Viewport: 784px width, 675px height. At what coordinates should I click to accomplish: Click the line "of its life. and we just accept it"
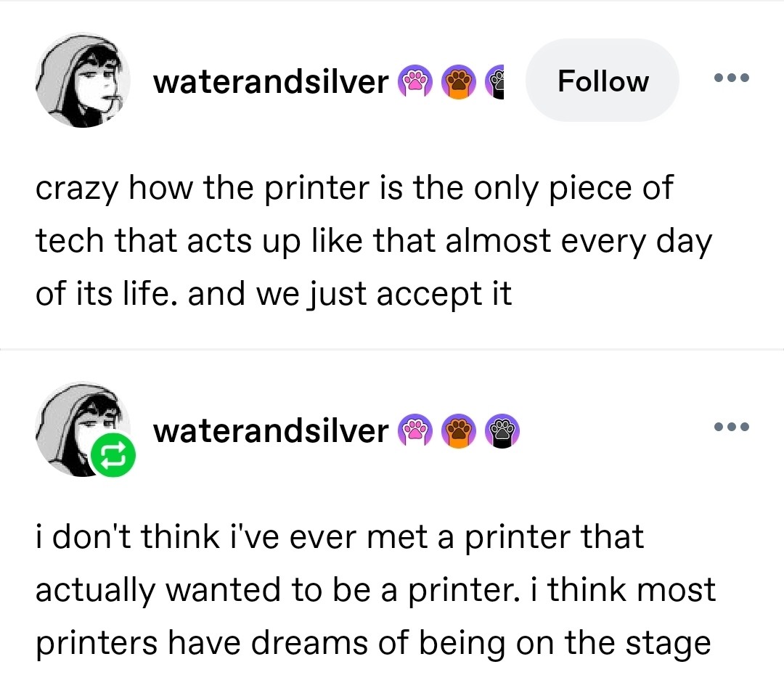[274, 292]
